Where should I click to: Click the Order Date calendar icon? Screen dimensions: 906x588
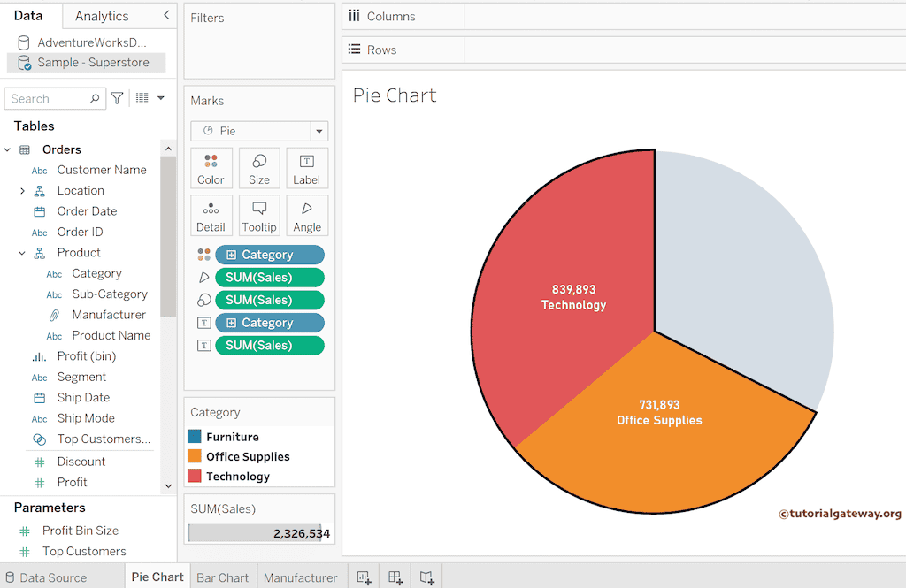[x=39, y=212]
